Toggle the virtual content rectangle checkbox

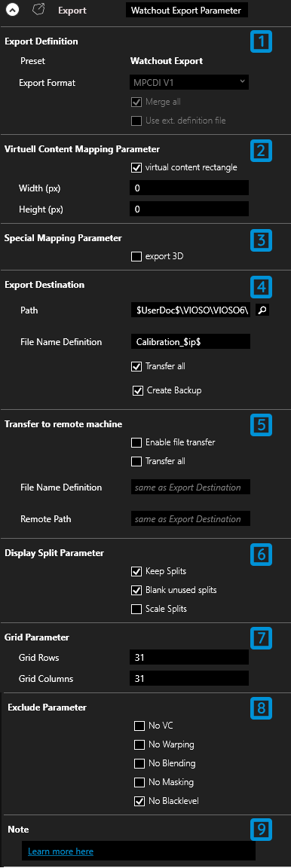point(136,167)
